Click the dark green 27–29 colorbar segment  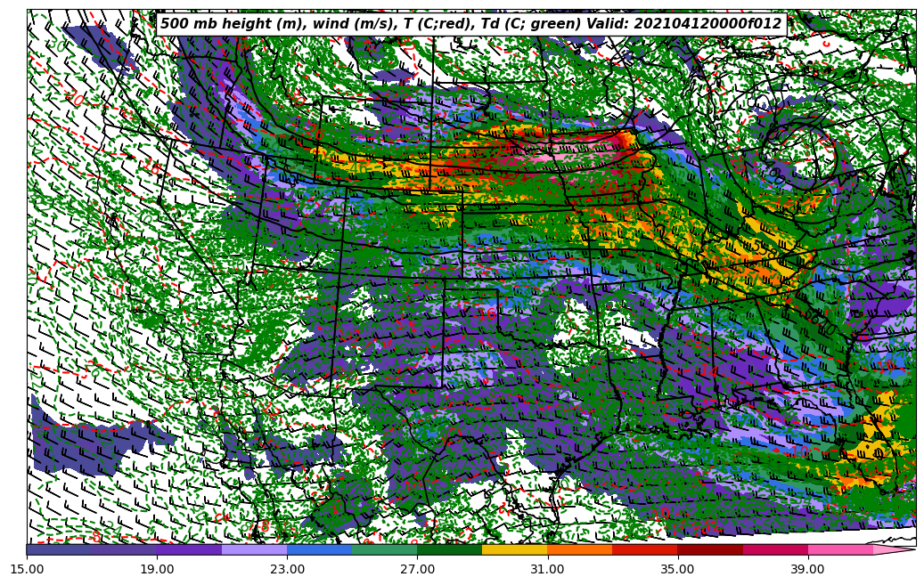[449, 550]
